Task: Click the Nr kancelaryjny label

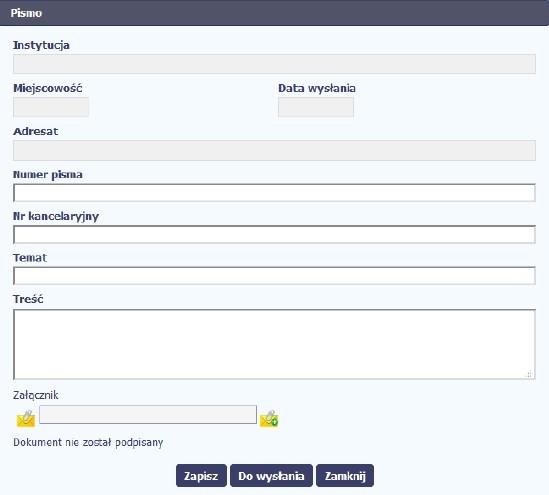Action: point(56,216)
